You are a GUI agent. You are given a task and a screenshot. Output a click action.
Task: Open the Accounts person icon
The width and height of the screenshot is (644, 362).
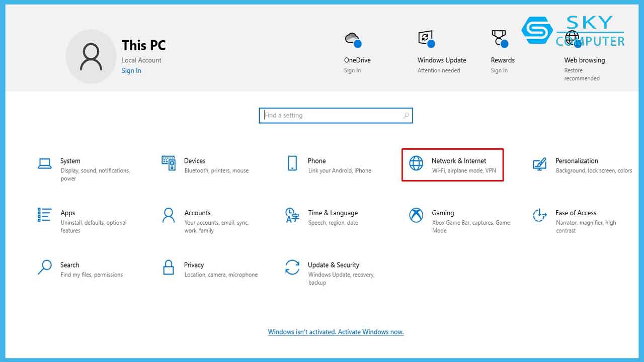coord(169,215)
